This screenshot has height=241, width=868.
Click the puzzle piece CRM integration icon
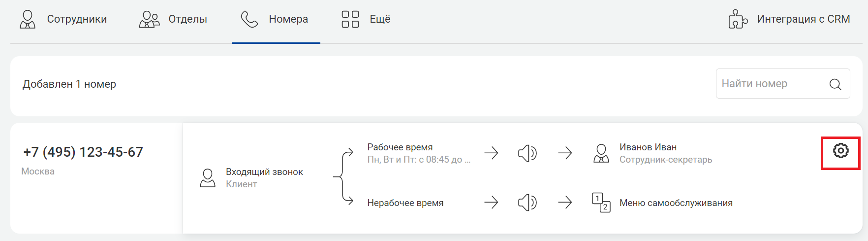pyautogui.click(x=738, y=19)
